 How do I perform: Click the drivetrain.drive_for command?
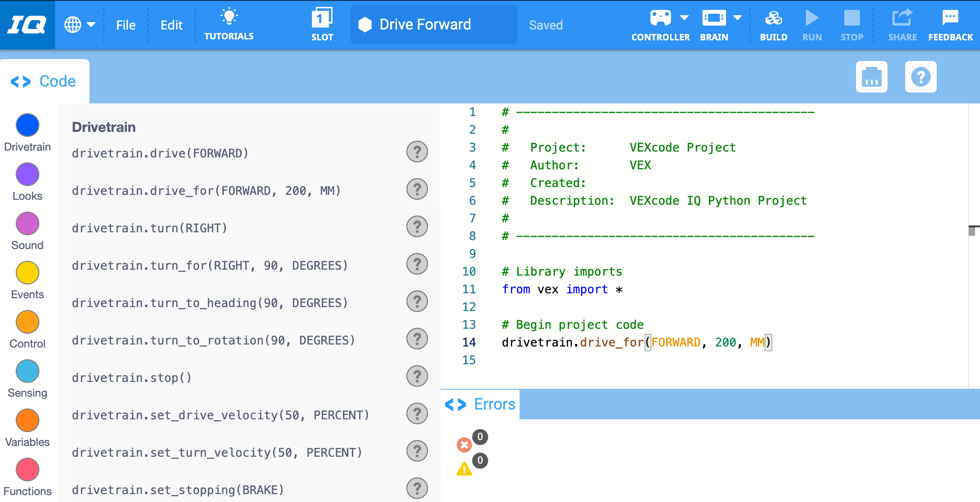206,190
